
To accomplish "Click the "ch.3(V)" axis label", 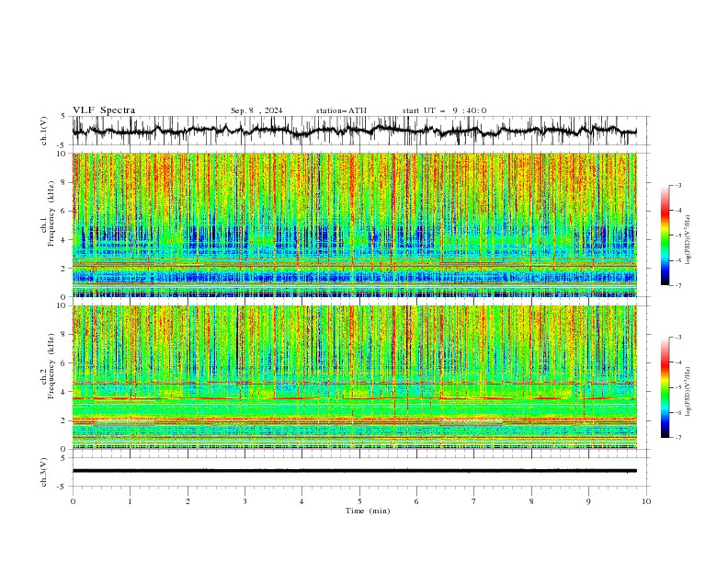I will pyautogui.click(x=44, y=472).
